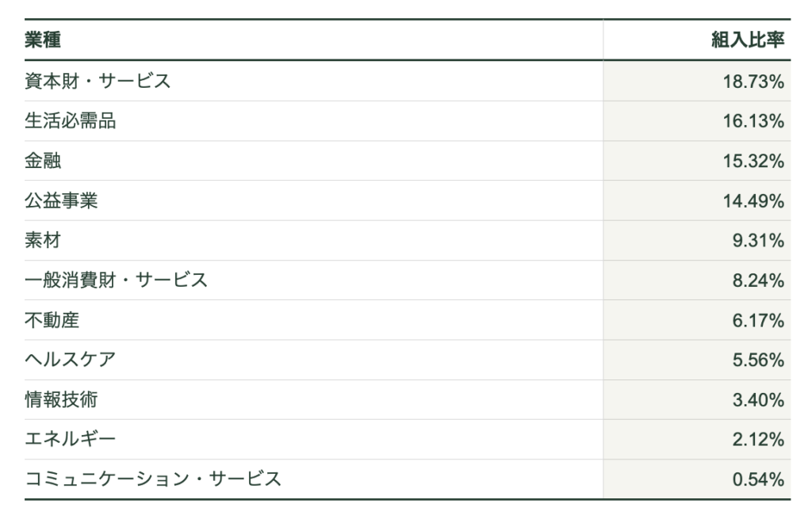Click the 組入比率 column header
The height and width of the screenshot is (530, 812).
point(747,40)
